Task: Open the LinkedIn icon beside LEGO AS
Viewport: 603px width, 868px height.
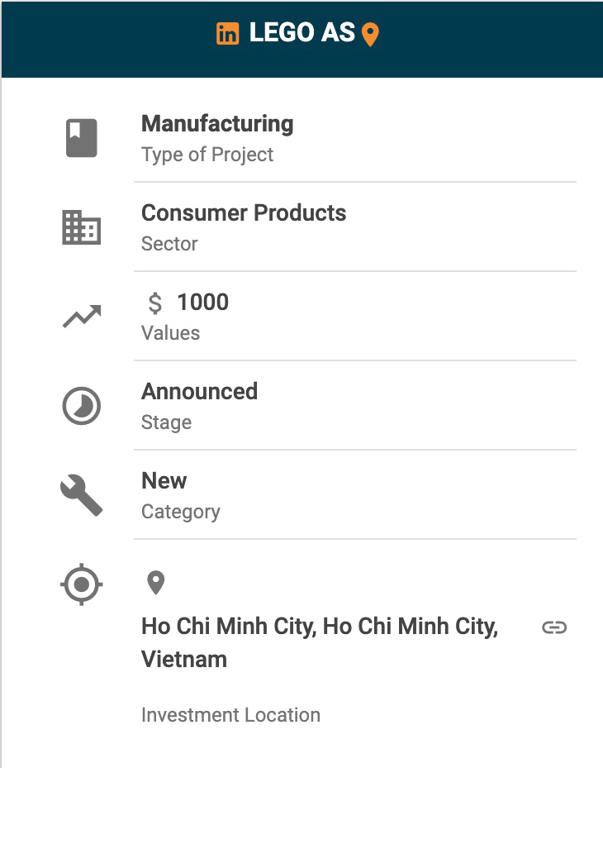Action: coord(227,34)
